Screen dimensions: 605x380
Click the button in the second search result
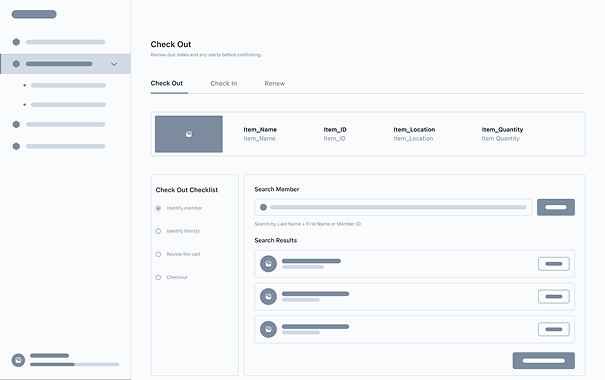554,297
